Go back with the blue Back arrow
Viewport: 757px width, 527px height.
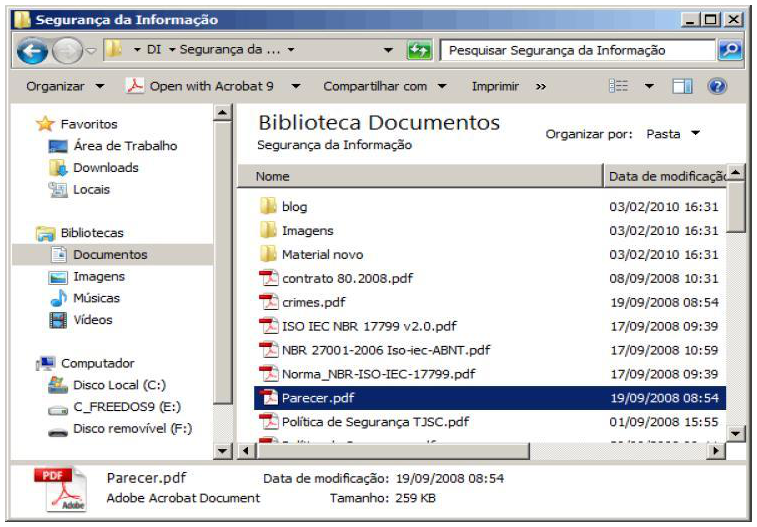click(32, 50)
